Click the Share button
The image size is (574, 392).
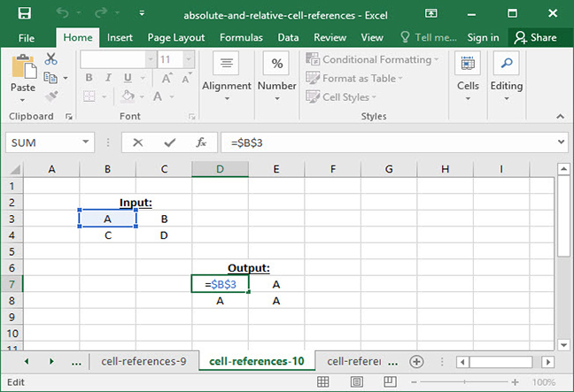click(536, 37)
